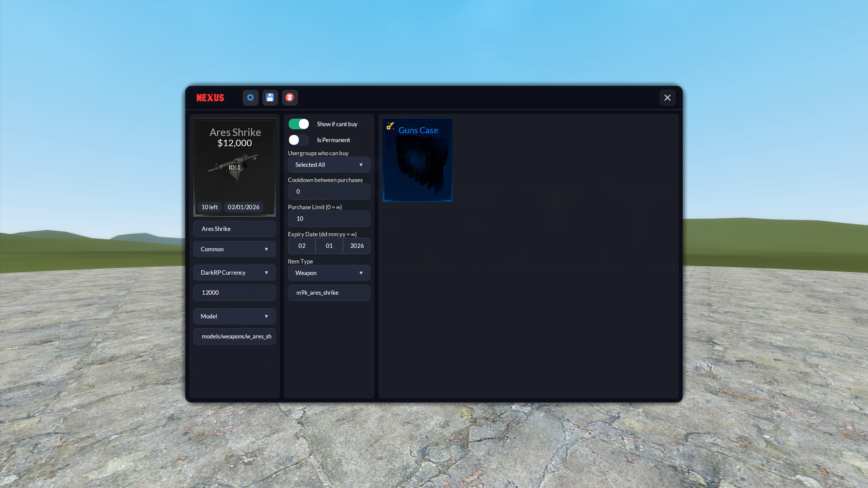Click the 02/01/2026 date badge

tap(243, 207)
